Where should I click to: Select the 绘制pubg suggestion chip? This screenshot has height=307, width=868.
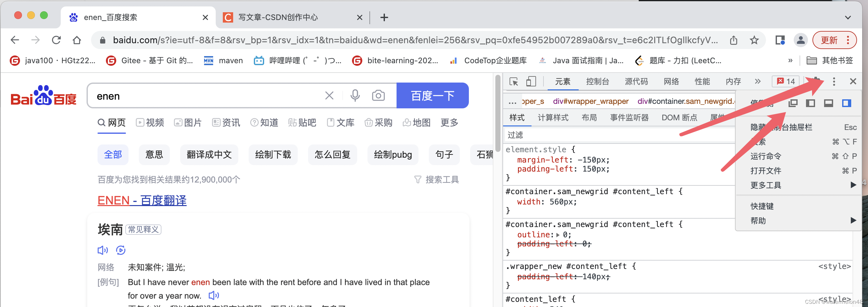[393, 154]
